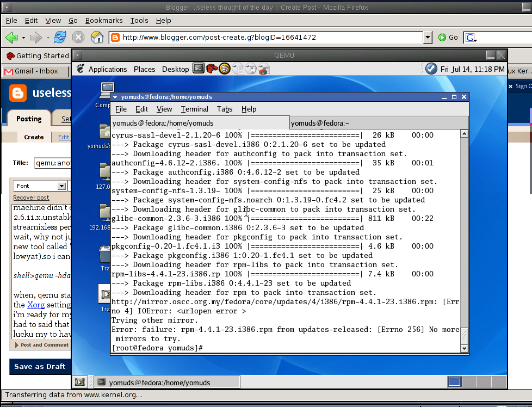Screen dimensions: 532x407
Task: Click the Create sub-tab under Posting
Action: coord(34,137)
